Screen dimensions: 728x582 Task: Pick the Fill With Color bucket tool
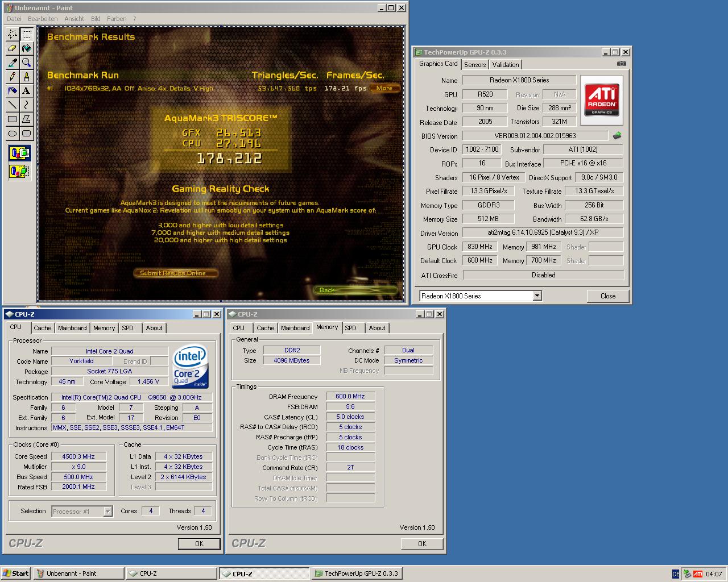(x=26, y=48)
